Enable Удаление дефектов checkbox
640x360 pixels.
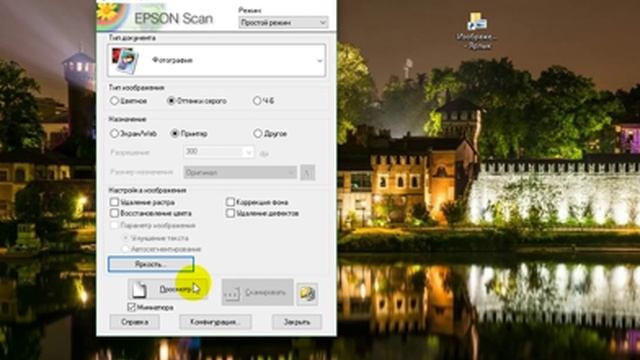pyautogui.click(x=231, y=213)
